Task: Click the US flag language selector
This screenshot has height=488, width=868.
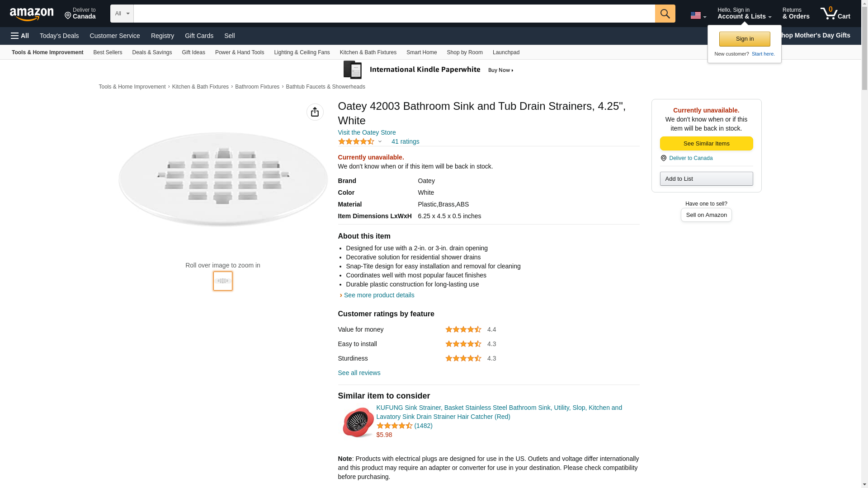Action: [x=698, y=15]
